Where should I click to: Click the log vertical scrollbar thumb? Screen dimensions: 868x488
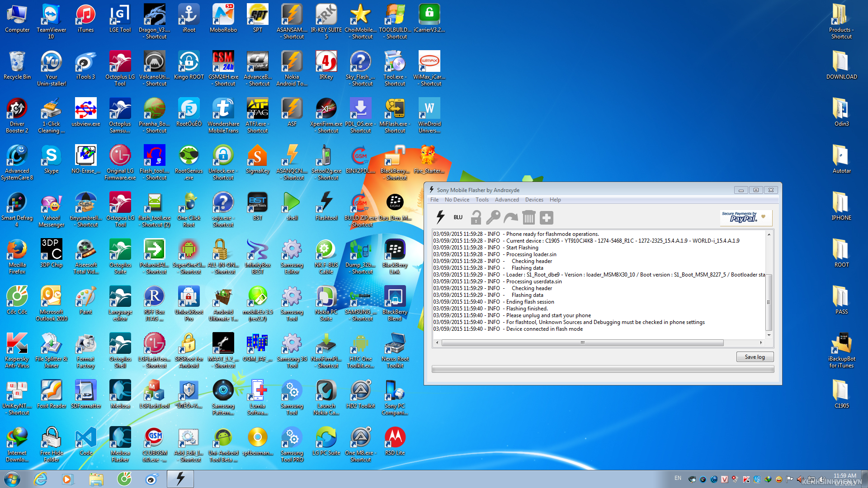pos(769,302)
